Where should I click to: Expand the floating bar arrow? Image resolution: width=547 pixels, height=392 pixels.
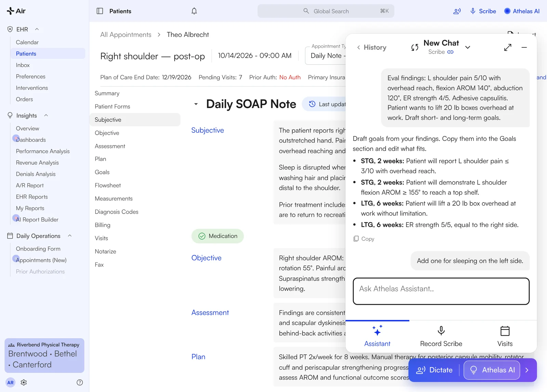coord(527,370)
